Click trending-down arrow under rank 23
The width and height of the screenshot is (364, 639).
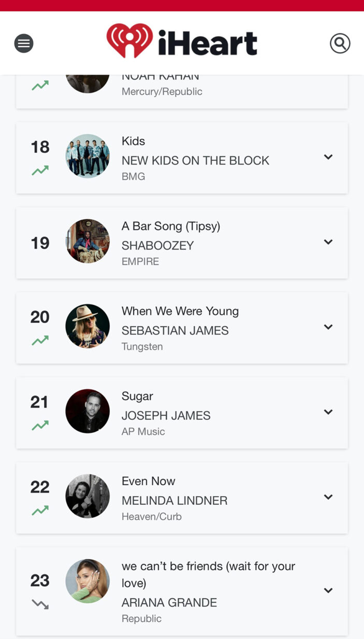point(40,604)
